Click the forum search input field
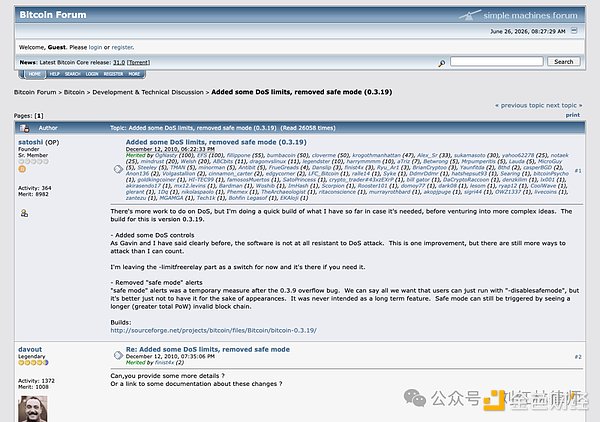The width and height of the screenshot is (600, 422). pos(497,61)
